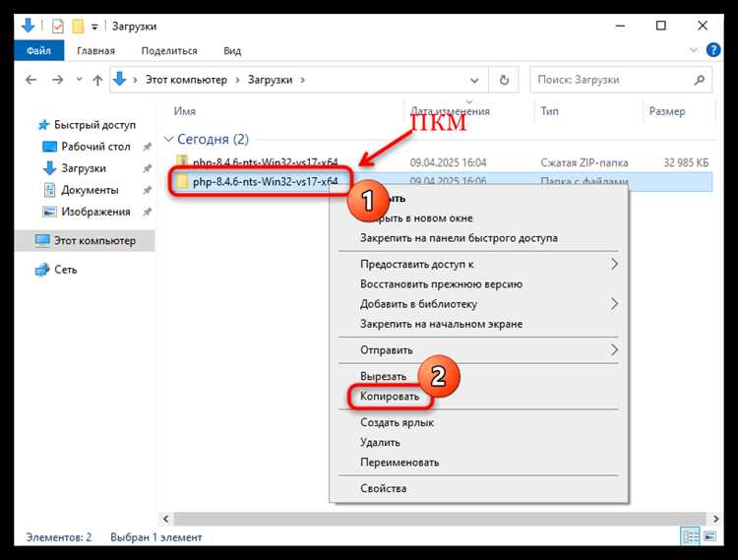This screenshot has width=738, height=560.
Task: Click the New Folder quick access toolbar icon
Action: (x=78, y=27)
